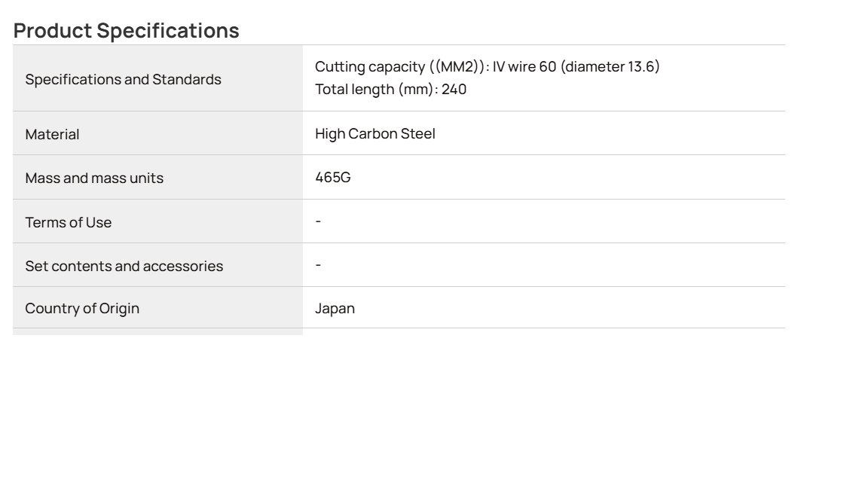This screenshot has width=868, height=488.
Task: Select the Mass and mass units label
Action: pos(94,178)
